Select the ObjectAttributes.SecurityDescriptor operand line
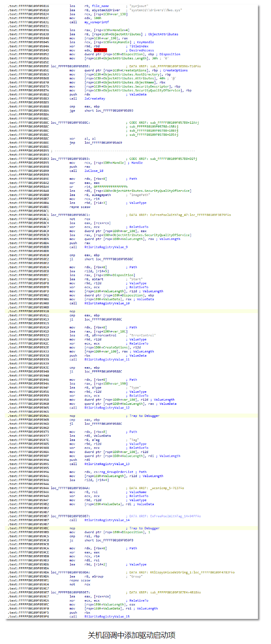271x644 pixels. click(x=133, y=86)
